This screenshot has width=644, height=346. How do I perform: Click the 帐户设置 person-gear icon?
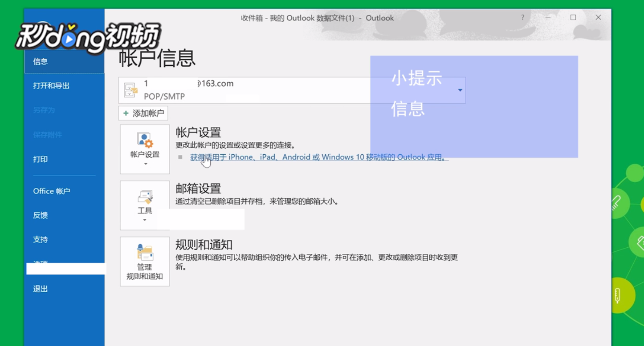[145, 141]
